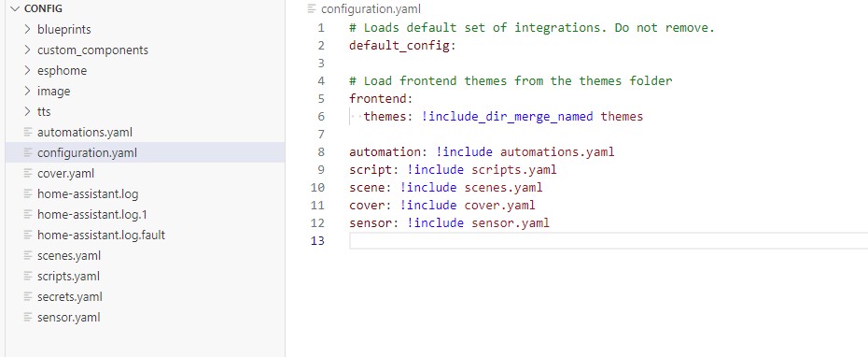
Task: Place the cursor on empty line 13
Action: coord(609,240)
